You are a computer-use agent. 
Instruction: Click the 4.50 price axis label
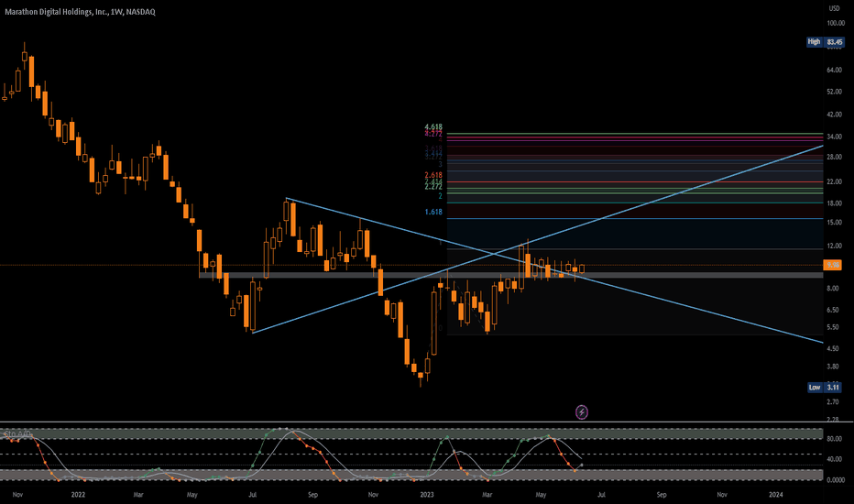pyautogui.click(x=833, y=348)
